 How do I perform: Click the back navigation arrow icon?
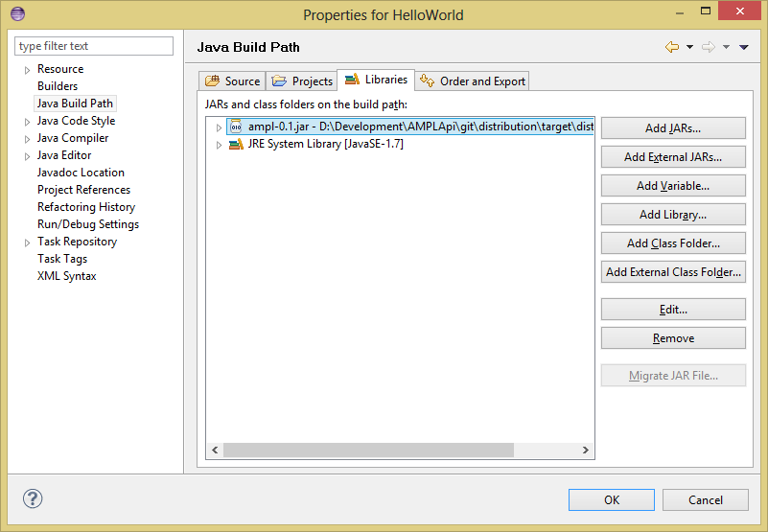672,47
